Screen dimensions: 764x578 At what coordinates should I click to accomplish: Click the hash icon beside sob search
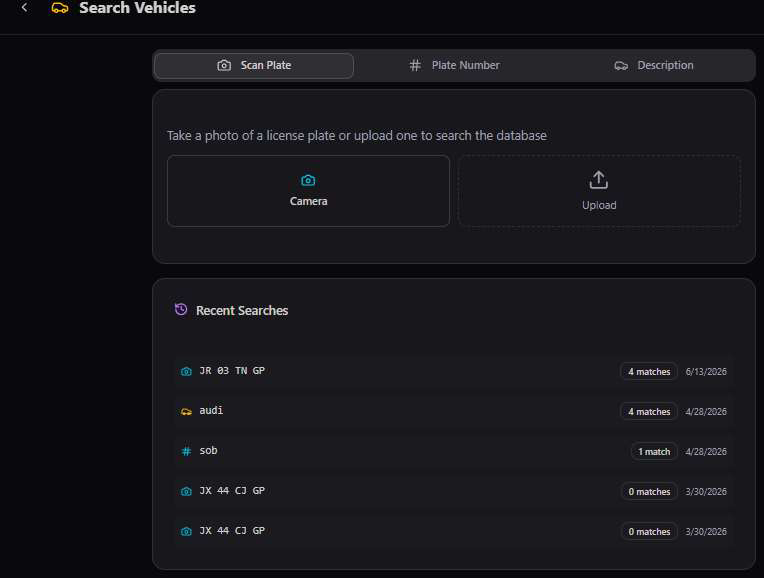186,451
